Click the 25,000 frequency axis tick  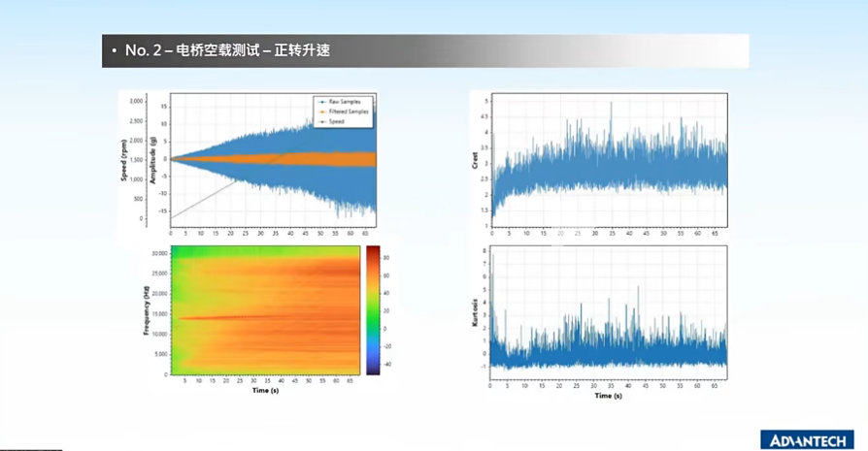tap(159, 274)
